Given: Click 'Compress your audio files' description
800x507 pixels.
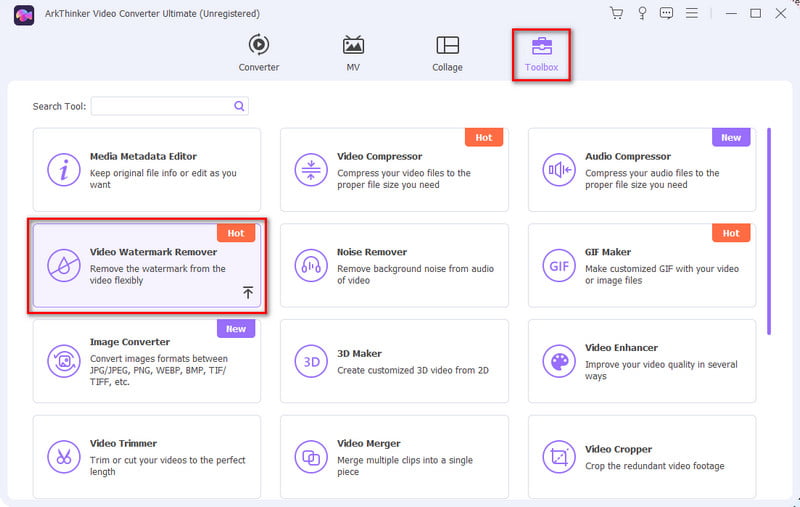Looking at the screenshot, I should pos(652,179).
